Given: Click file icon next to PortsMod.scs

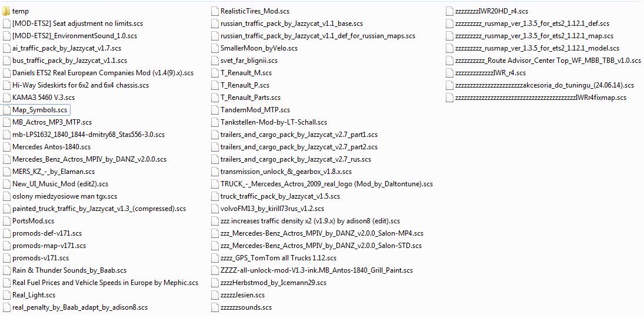Looking at the screenshot, I should pos(6,221).
